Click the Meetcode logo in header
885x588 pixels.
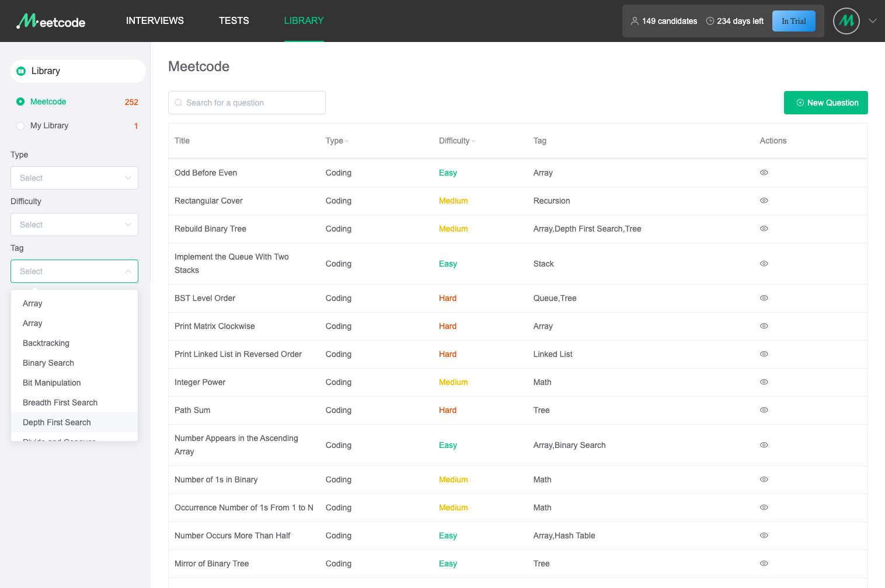coord(51,21)
